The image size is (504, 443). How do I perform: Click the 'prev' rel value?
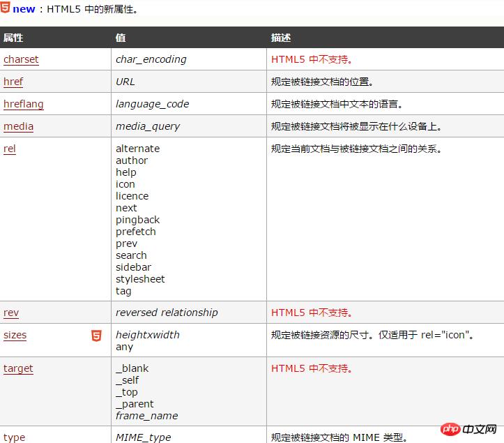[x=126, y=244]
